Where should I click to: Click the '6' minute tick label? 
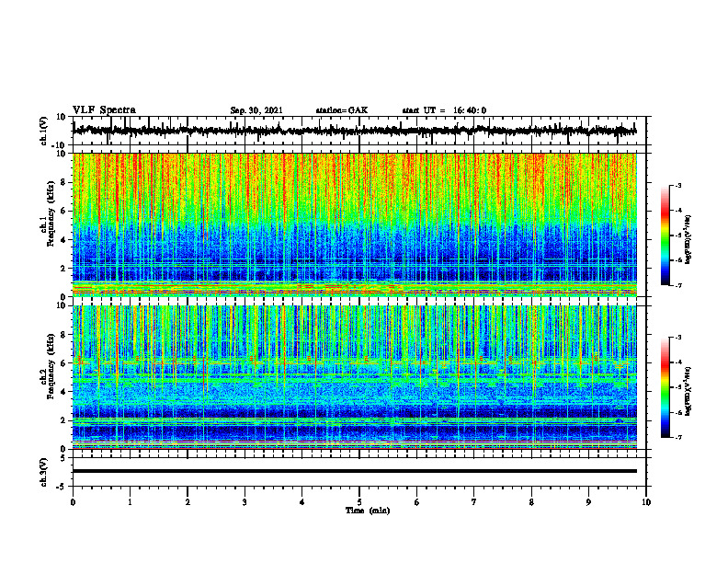coord(417,502)
